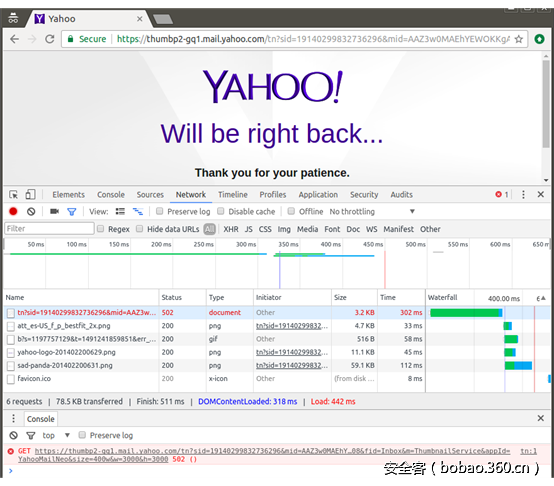Click the console filter funnel icon
Viewport: 554px width, 486px height.
(x=31, y=435)
